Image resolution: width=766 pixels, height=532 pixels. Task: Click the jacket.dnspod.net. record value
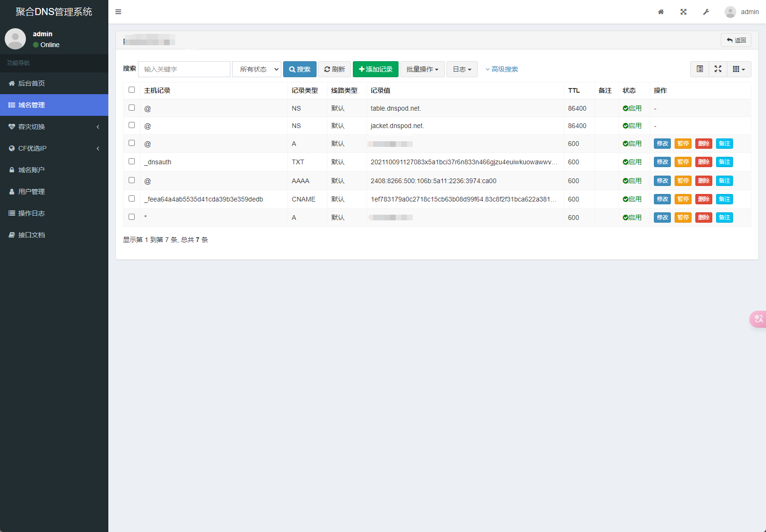[x=397, y=126]
